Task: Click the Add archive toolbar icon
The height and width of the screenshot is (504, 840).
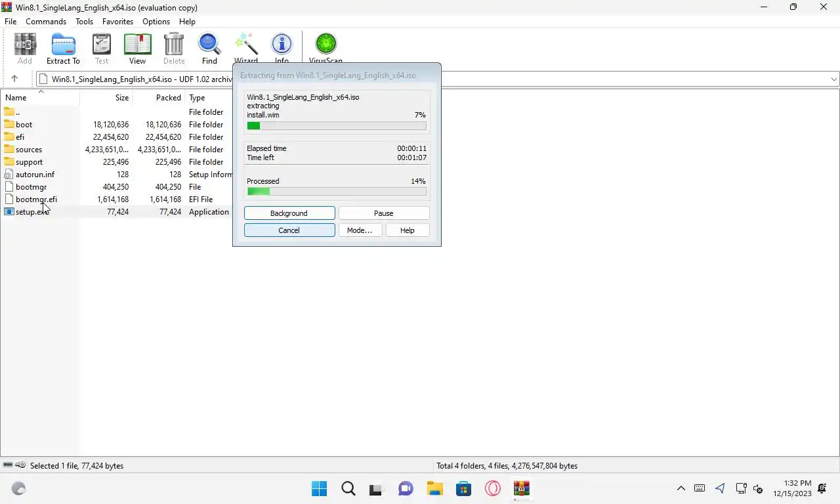Action: coord(25,49)
